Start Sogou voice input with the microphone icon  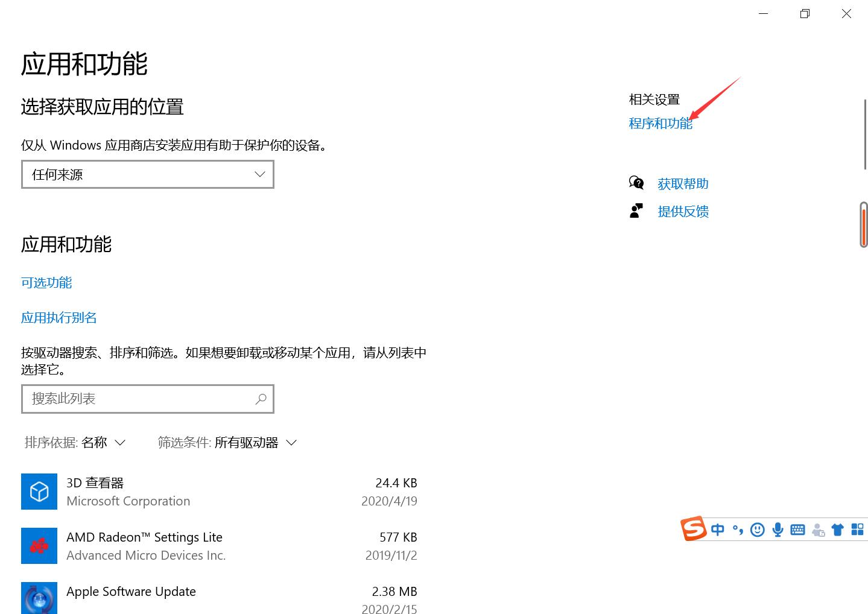tap(778, 529)
